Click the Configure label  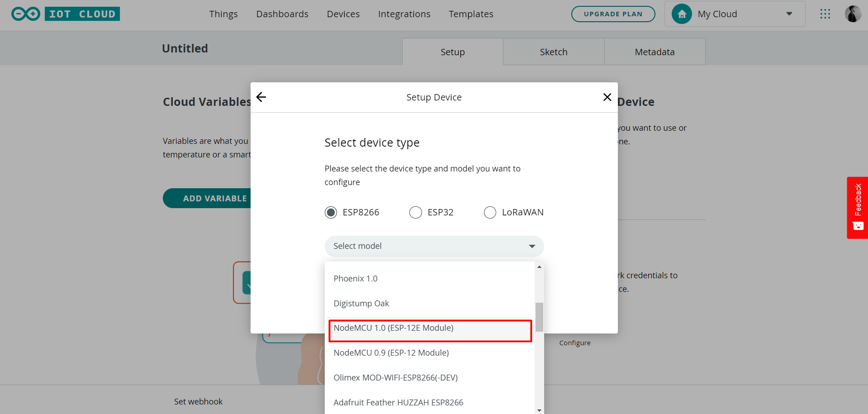574,343
